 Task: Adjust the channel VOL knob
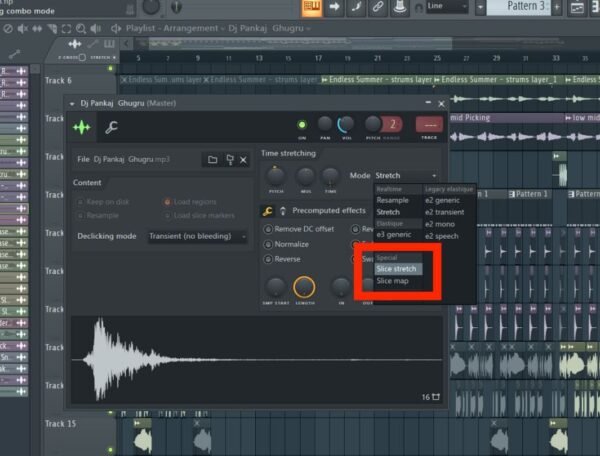346,124
